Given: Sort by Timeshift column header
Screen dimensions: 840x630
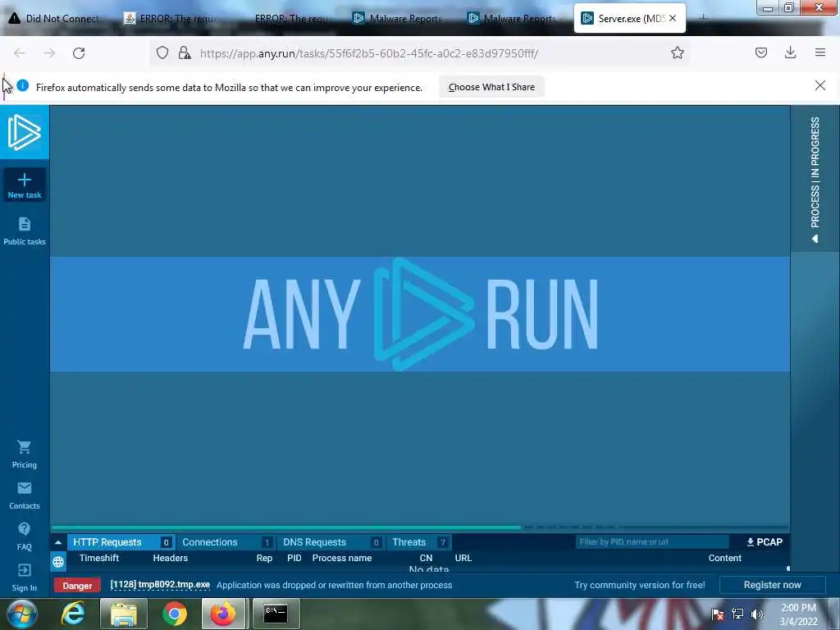Looking at the screenshot, I should click(99, 558).
